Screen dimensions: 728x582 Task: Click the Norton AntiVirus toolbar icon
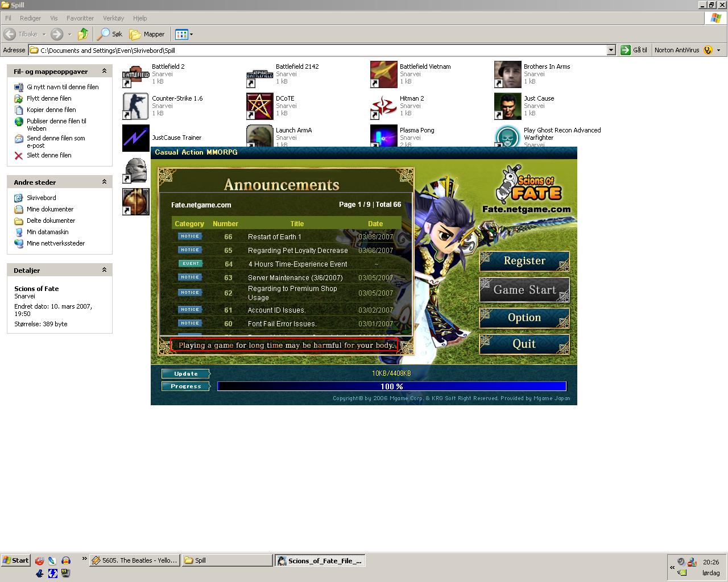pos(708,50)
